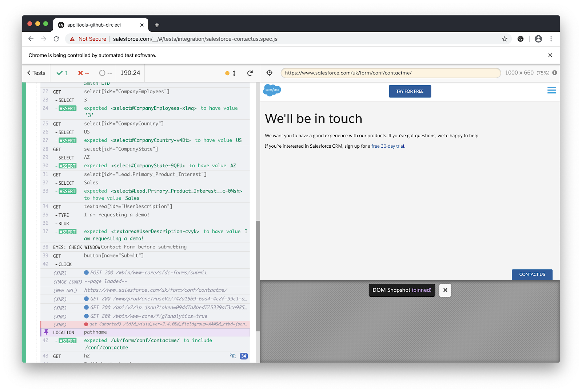Click the Cypress extension icon in toolbar
This screenshot has width=582, height=392.
521,39
